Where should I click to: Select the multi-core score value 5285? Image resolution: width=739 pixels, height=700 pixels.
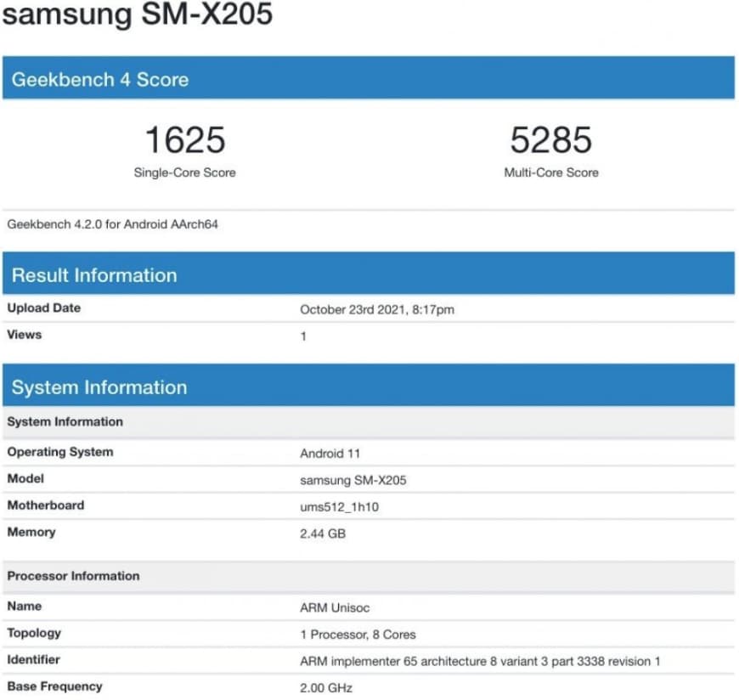[x=550, y=140]
